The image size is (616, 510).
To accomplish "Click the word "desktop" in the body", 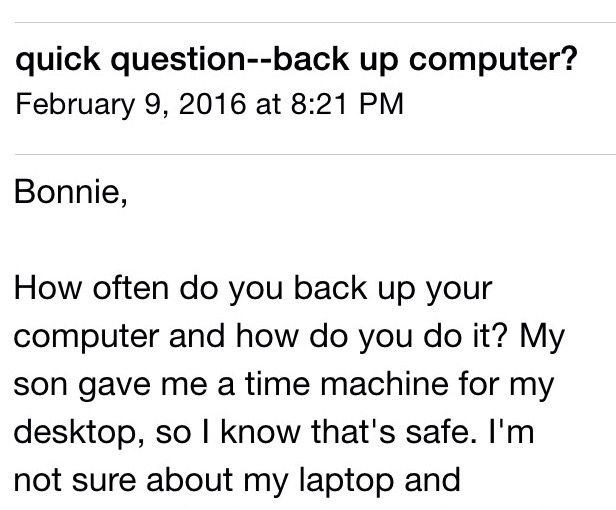I will tap(68, 431).
